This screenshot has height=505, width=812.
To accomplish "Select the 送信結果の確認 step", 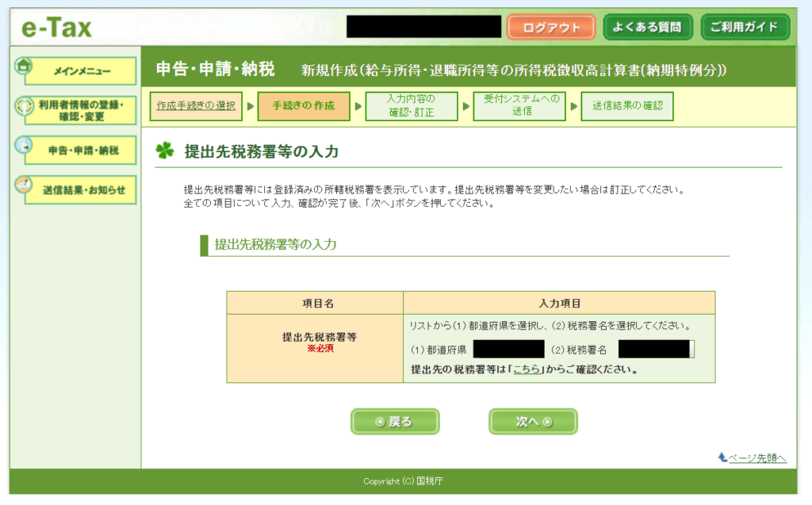I will point(627,106).
